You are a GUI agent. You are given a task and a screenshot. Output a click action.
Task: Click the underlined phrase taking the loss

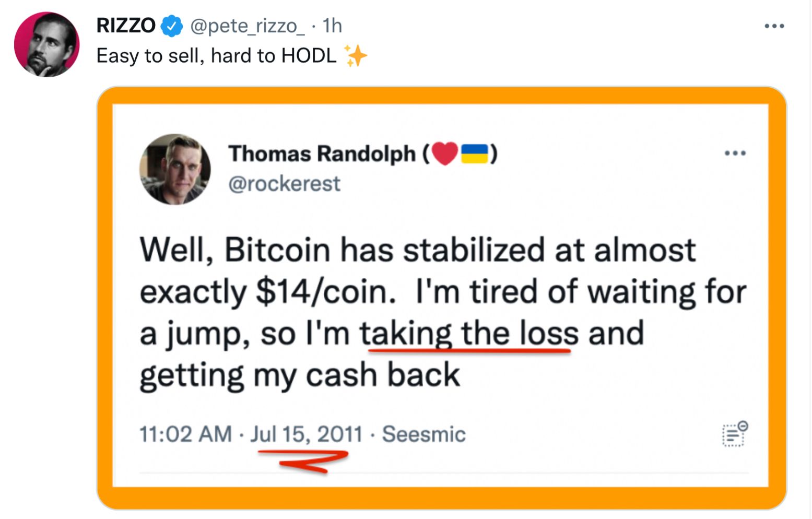click(469, 332)
